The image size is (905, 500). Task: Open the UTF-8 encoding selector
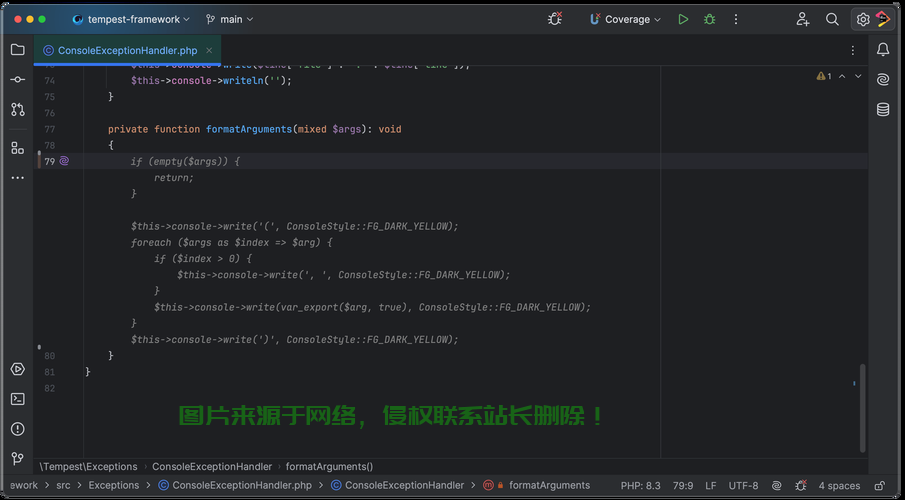click(x=743, y=486)
